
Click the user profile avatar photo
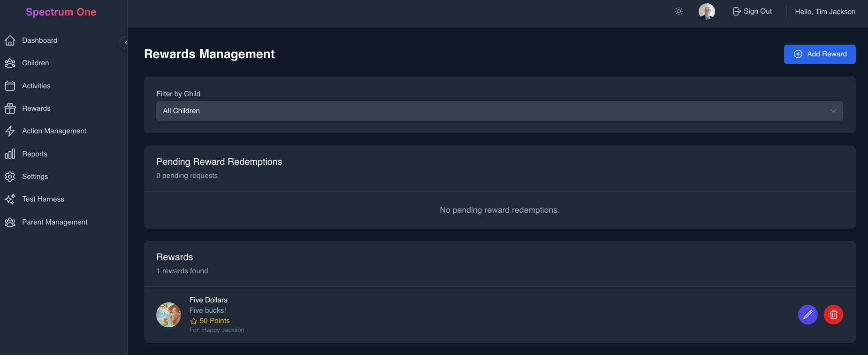tap(707, 11)
